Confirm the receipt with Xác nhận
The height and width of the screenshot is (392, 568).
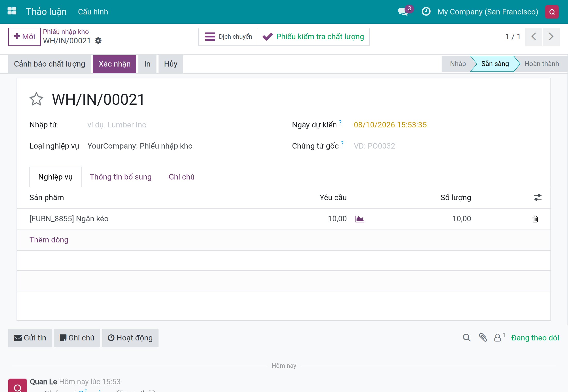coord(115,64)
